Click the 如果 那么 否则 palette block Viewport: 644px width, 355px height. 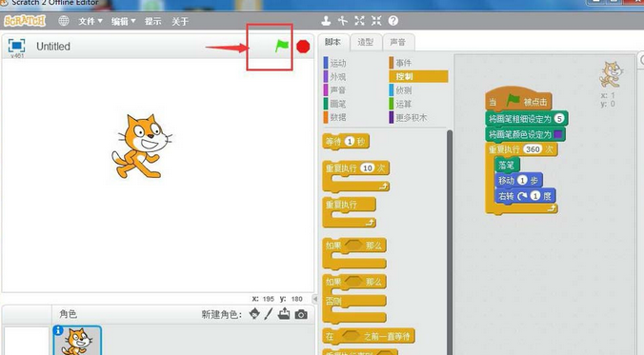click(x=354, y=298)
